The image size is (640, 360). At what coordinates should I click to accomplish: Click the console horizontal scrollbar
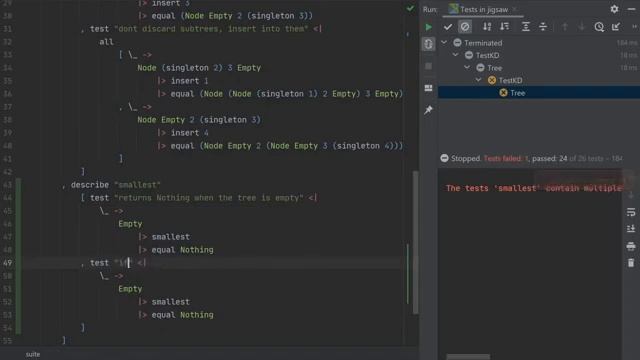(x=468, y=357)
